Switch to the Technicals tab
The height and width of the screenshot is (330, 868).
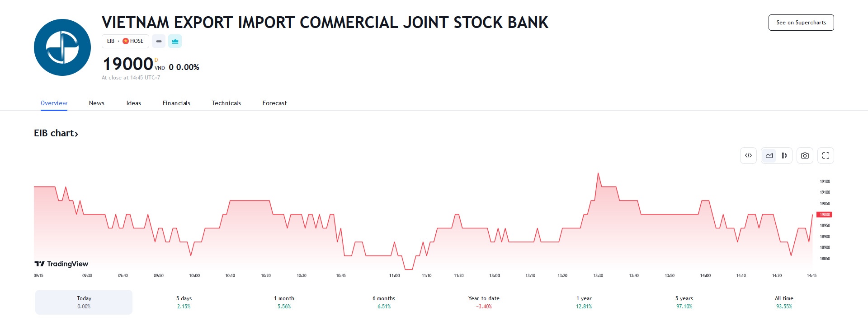[226, 103]
